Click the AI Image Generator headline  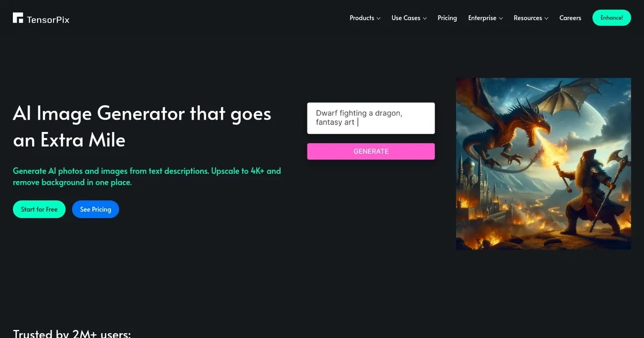pyautogui.click(x=142, y=127)
